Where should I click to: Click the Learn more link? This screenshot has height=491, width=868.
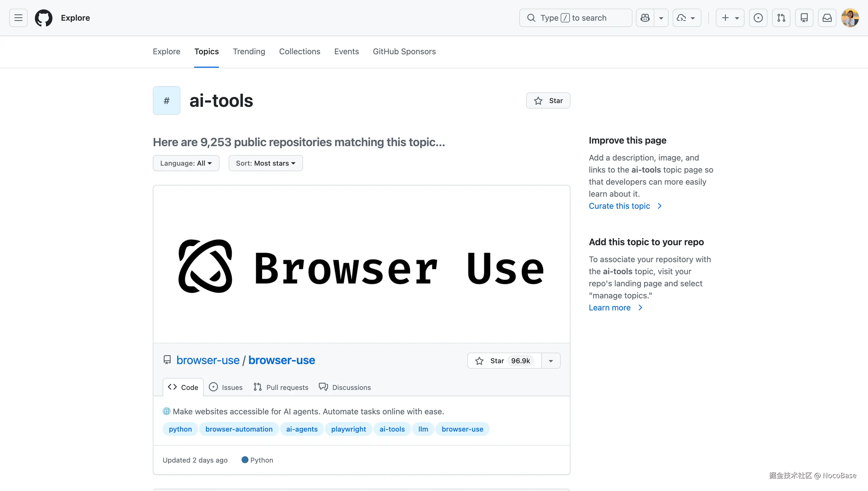pos(609,308)
